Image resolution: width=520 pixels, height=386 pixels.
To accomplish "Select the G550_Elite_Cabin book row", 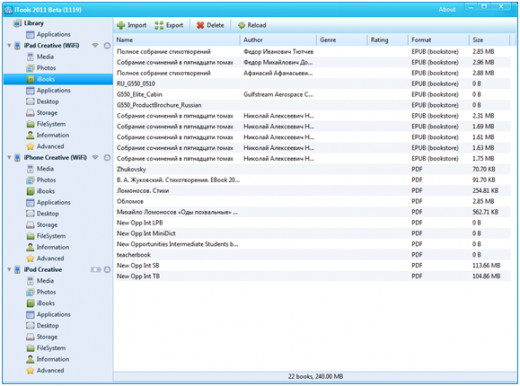I will [x=312, y=94].
